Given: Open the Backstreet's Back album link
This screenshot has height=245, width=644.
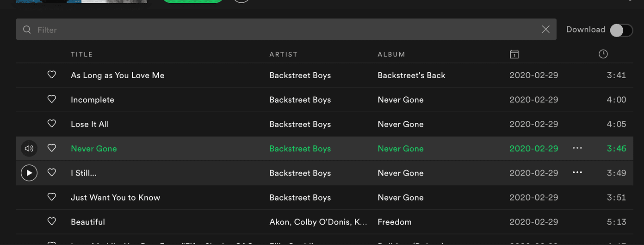Looking at the screenshot, I should [411, 75].
